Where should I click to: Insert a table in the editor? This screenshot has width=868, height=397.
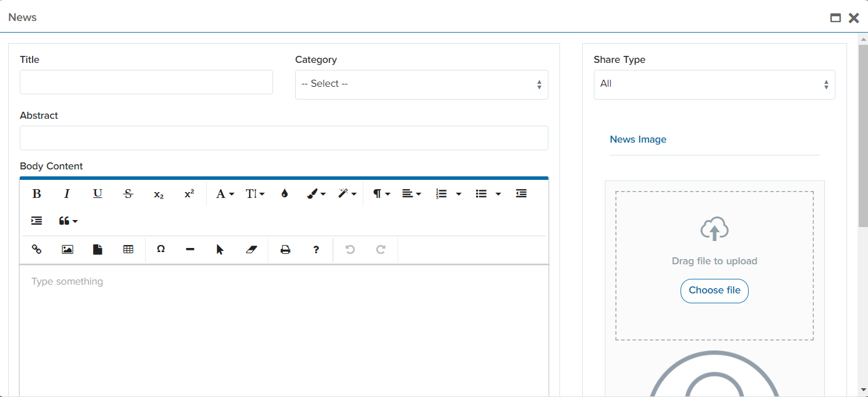click(128, 249)
